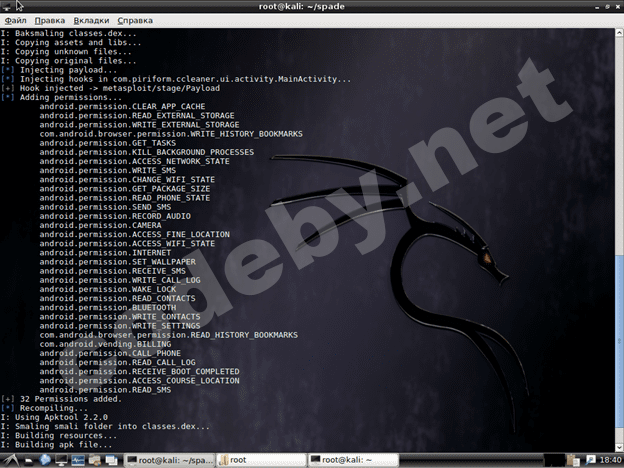The image size is (624, 468).
Task: Switch to the root@kali: ~ terminal window
Action: tap(350, 459)
